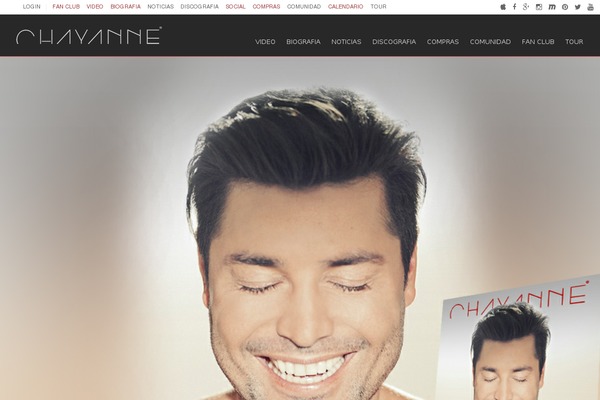Select VIDEO in the dark main menu

(265, 42)
